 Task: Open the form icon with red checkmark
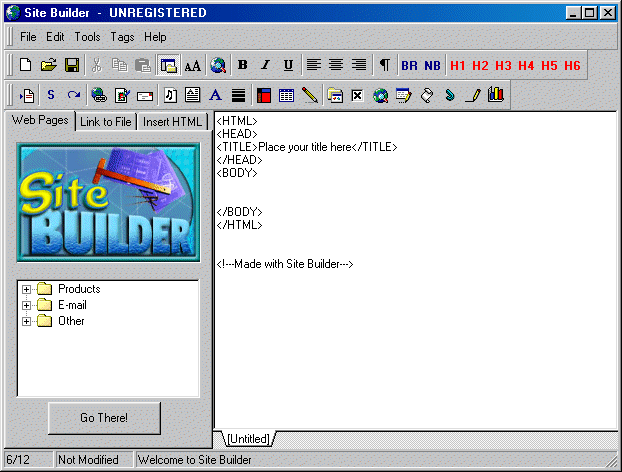pos(122,96)
